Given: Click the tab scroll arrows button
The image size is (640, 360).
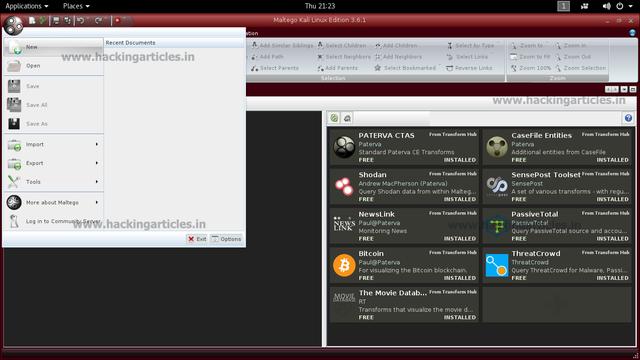Looking at the screenshot, I should pos(611,89).
